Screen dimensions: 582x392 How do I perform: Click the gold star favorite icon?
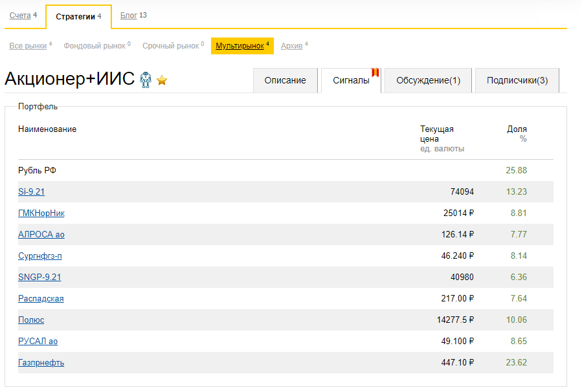[162, 80]
